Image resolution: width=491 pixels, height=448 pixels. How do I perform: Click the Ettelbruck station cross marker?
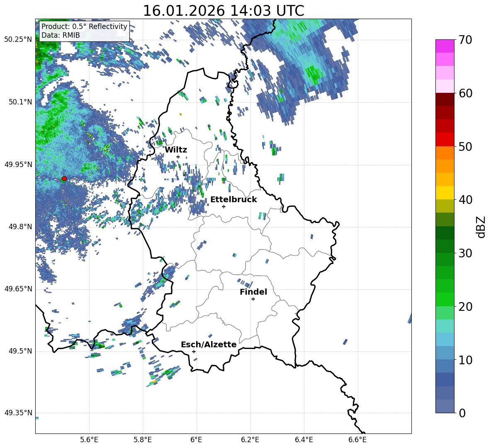224,206
